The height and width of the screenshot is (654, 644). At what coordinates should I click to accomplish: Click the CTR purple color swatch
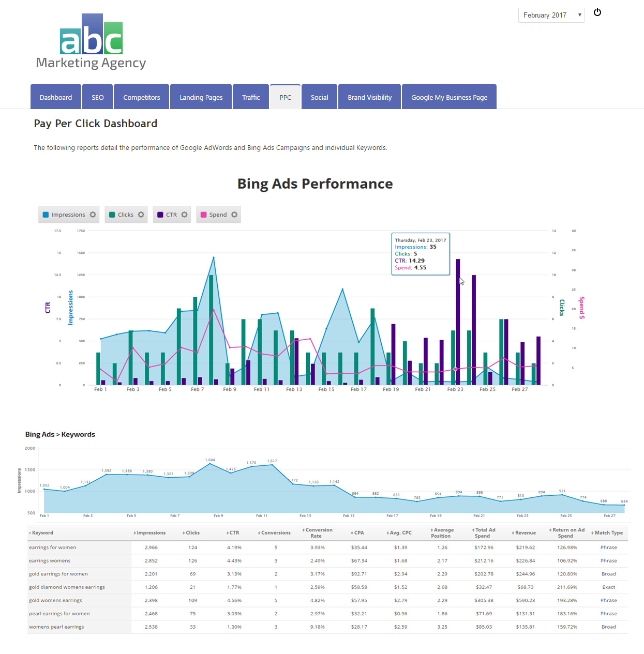[x=160, y=215]
